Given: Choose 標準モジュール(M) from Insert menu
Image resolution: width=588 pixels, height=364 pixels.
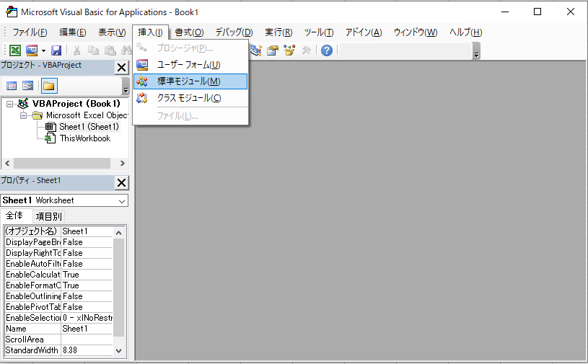Looking at the screenshot, I should (190, 81).
